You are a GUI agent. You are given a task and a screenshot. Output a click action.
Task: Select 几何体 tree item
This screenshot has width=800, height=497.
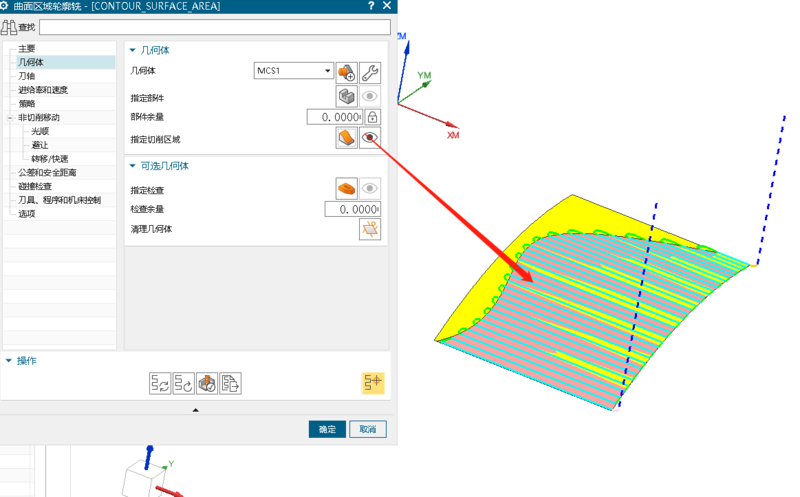click(x=31, y=62)
